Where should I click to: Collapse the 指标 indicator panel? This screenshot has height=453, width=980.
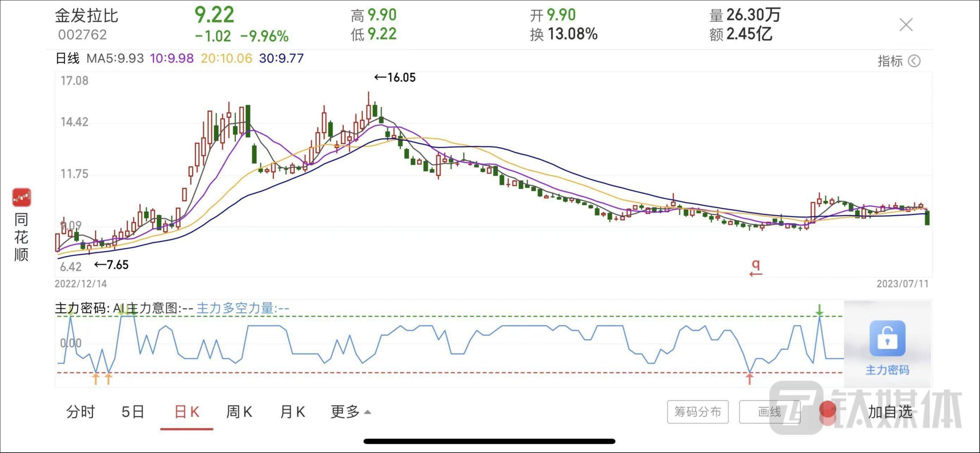[890, 61]
